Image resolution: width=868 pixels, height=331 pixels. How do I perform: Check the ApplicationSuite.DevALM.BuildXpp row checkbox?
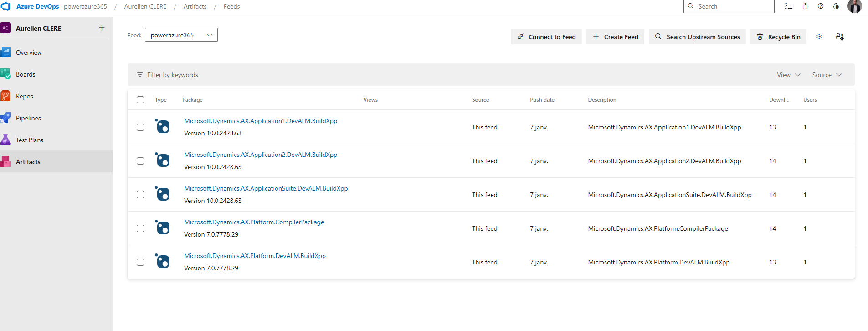pos(140,195)
